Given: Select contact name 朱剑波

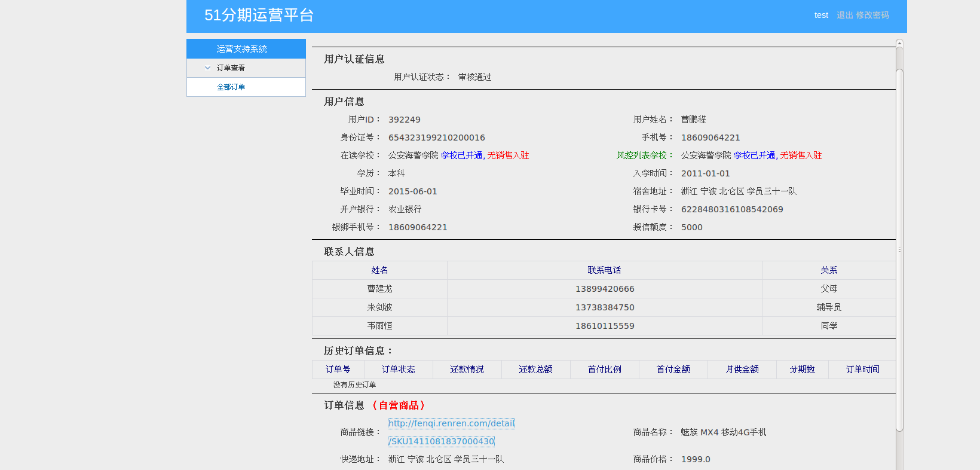Looking at the screenshot, I should [x=379, y=307].
